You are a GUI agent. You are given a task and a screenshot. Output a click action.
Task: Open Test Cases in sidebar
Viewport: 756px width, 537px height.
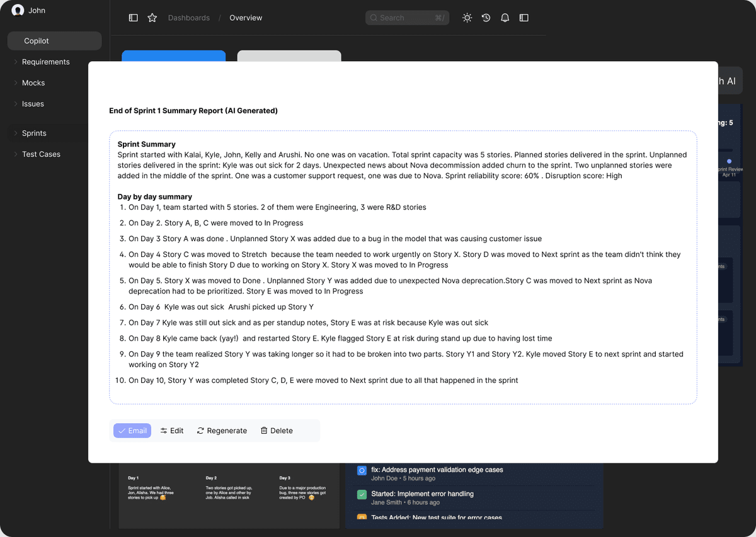coord(41,154)
